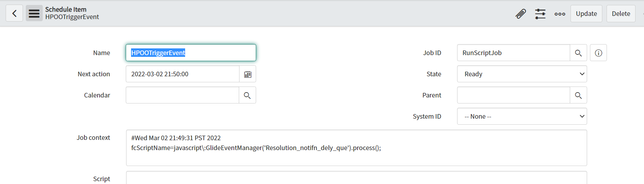Open the personalize form settings icon
Screen dimensions: 644x184
tap(540, 14)
